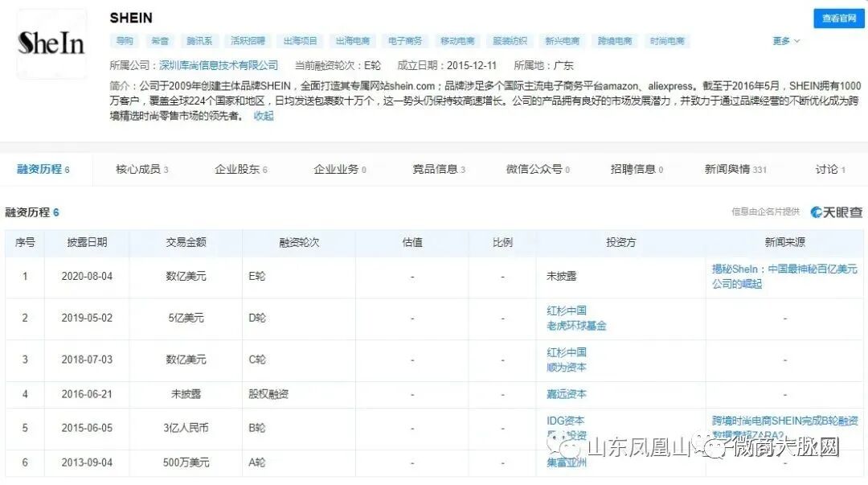Click the 融资轮次 column header
Screen dimensions: 868x485
click(x=299, y=242)
